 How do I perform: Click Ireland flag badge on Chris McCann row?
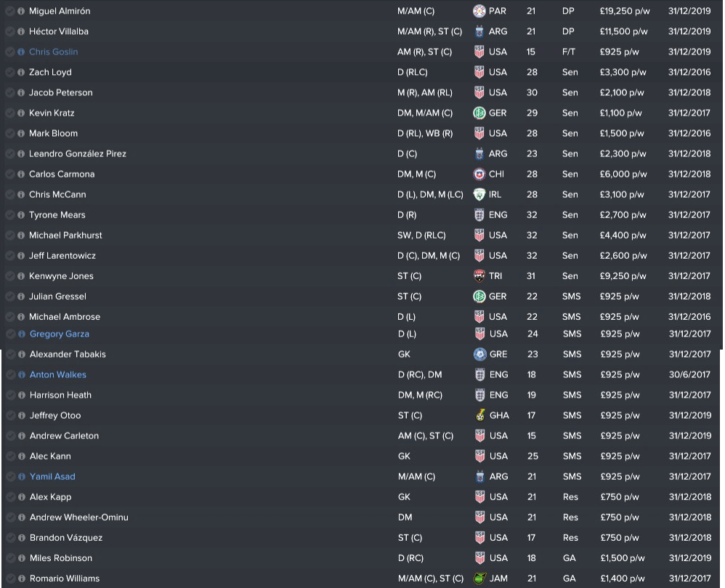479,195
